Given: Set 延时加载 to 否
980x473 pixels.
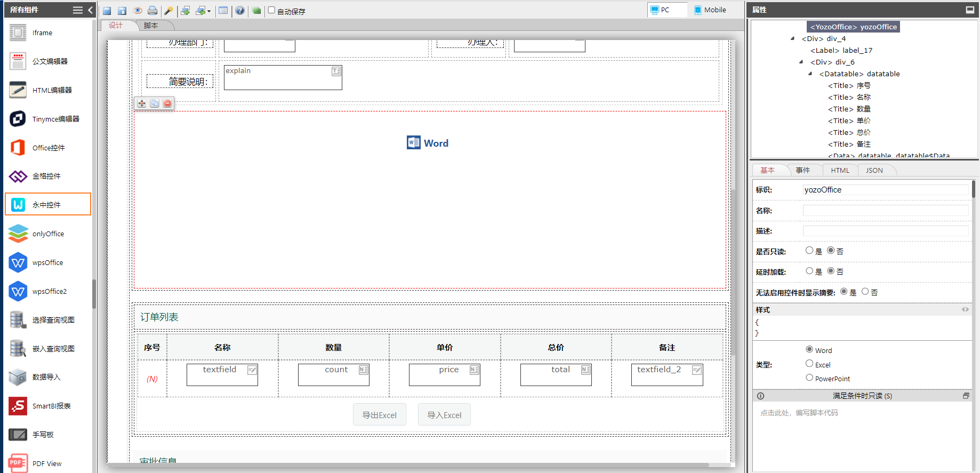Looking at the screenshot, I should (831, 271).
